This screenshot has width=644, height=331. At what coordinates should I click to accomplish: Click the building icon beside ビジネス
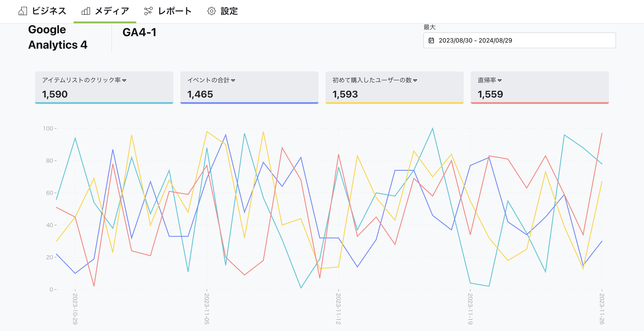tap(23, 11)
